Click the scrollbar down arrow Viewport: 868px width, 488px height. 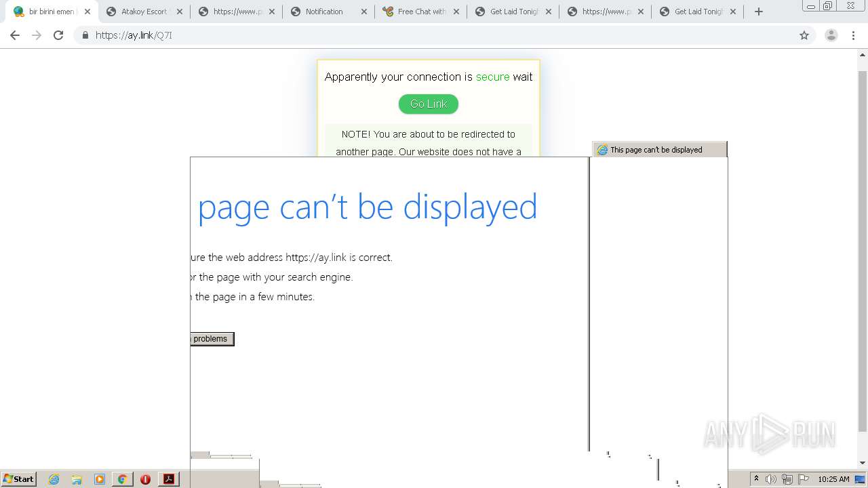click(x=863, y=463)
